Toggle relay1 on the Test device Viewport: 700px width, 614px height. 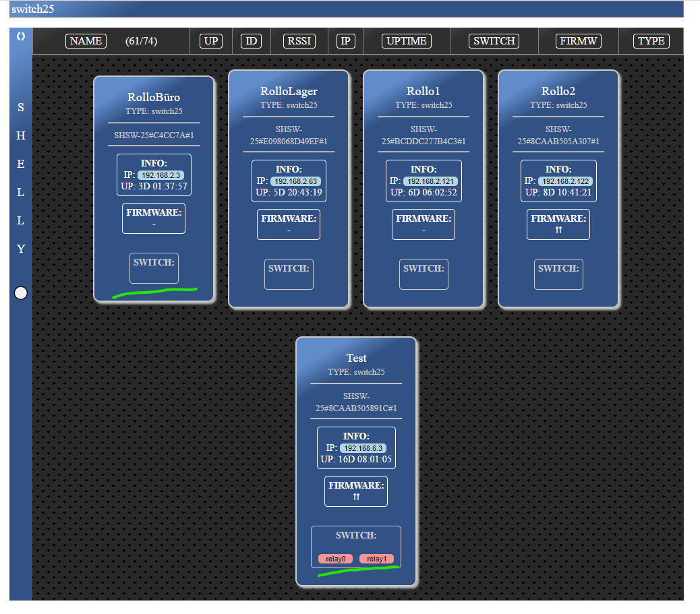point(376,559)
